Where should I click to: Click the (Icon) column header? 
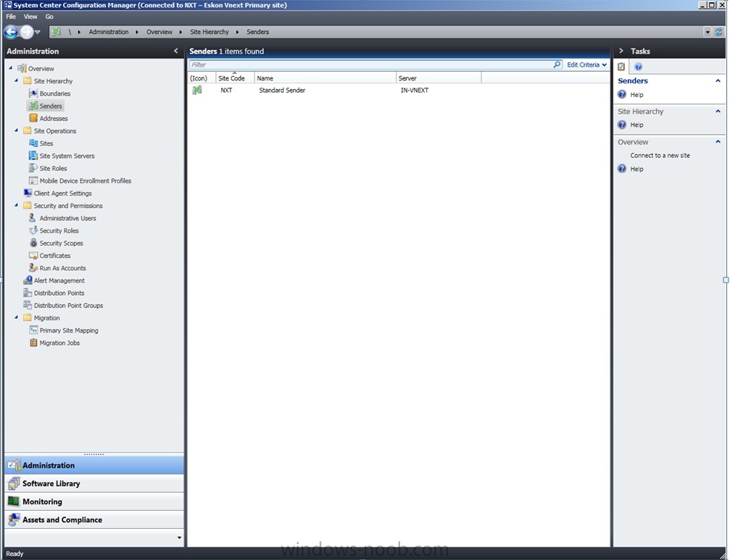coord(202,78)
